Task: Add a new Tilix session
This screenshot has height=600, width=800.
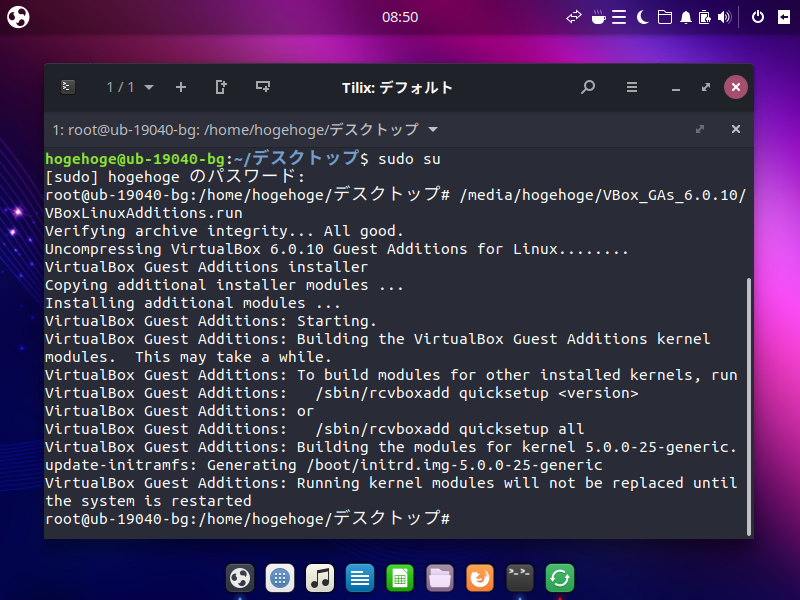Action: point(181,87)
